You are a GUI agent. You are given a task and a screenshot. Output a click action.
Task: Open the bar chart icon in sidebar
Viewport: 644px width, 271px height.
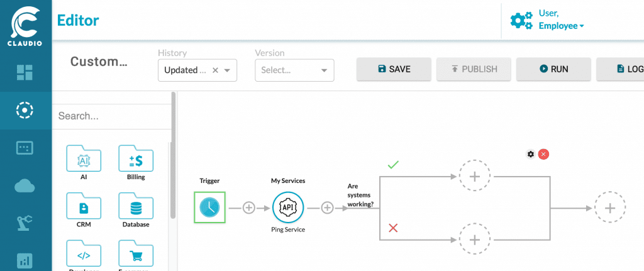[25, 261]
